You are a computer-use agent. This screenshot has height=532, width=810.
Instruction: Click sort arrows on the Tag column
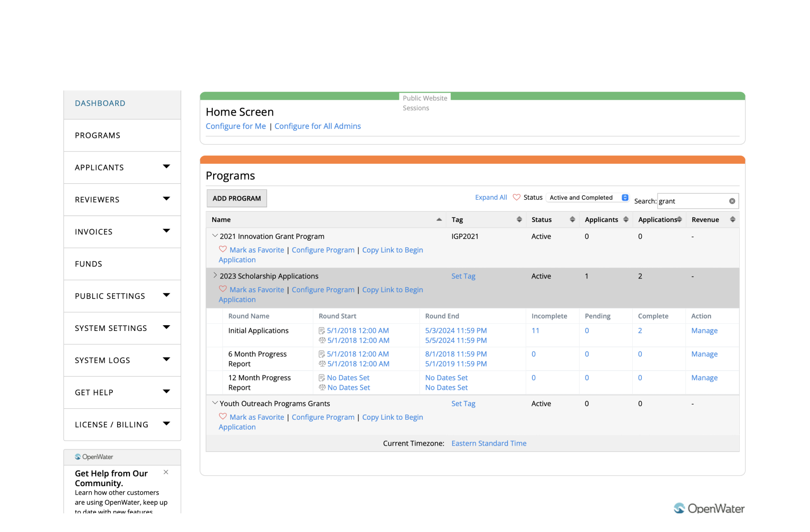pyautogui.click(x=519, y=220)
